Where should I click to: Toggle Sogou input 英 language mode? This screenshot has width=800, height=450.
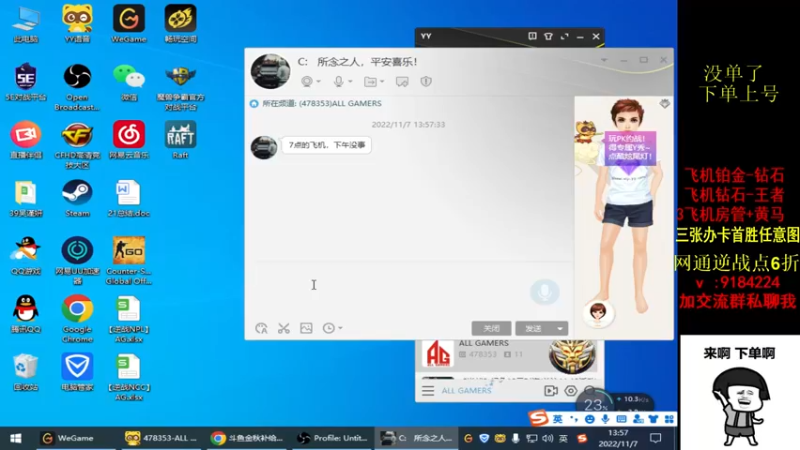(558, 419)
